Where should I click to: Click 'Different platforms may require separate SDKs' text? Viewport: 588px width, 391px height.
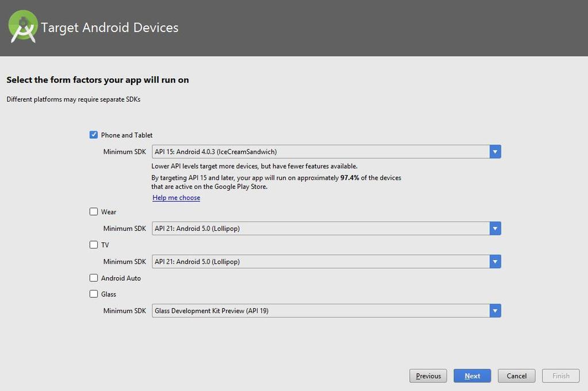coord(74,99)
